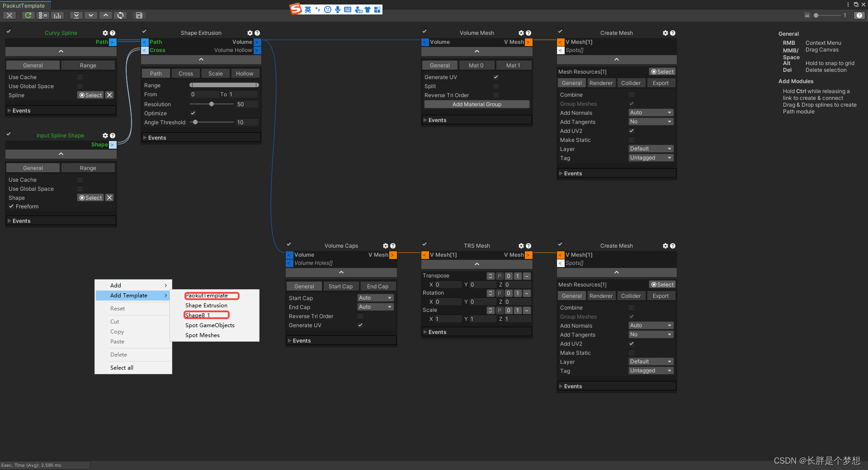
Task: Click Select button for upper Mesh Resources
Action: tap(662, 72)
